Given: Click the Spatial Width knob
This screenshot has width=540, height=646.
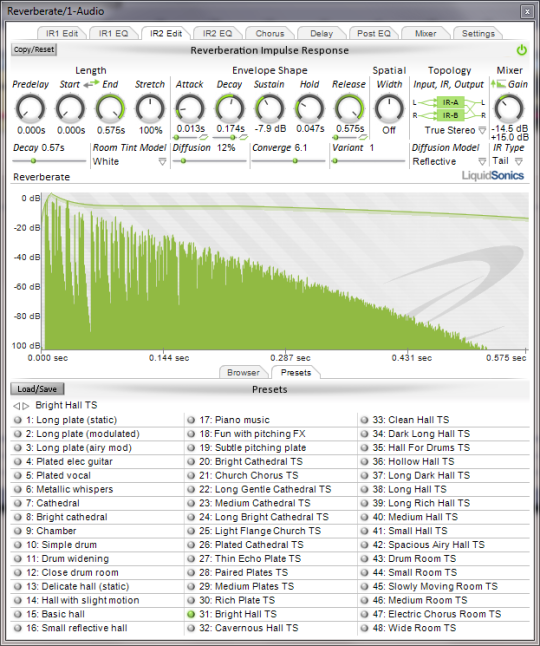Looking at the screenshot, I should point(389,109).
